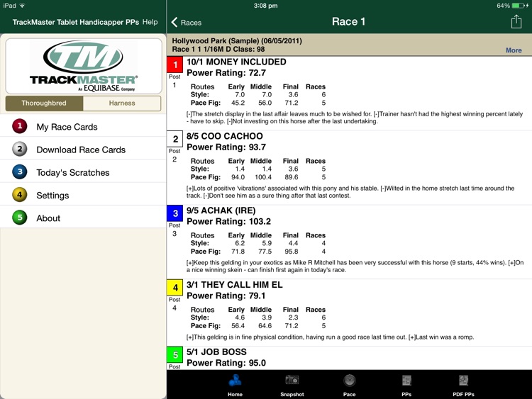The height and width of the screenshot is (399, 532).
Task: Tap Middle pace figure 100.4 for Coo Cachoo
Action: click(x=263, y=177)
